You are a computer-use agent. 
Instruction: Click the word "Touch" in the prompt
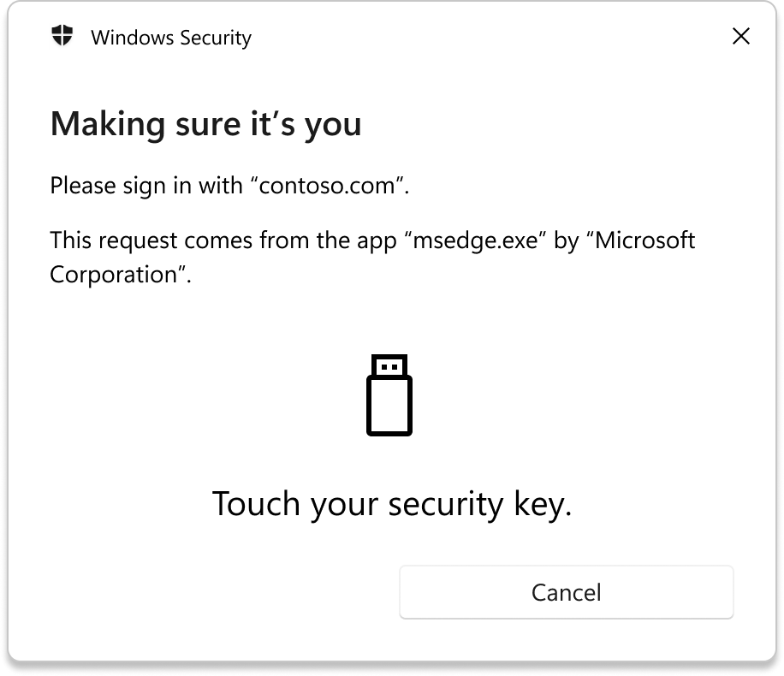click(255, 504)
